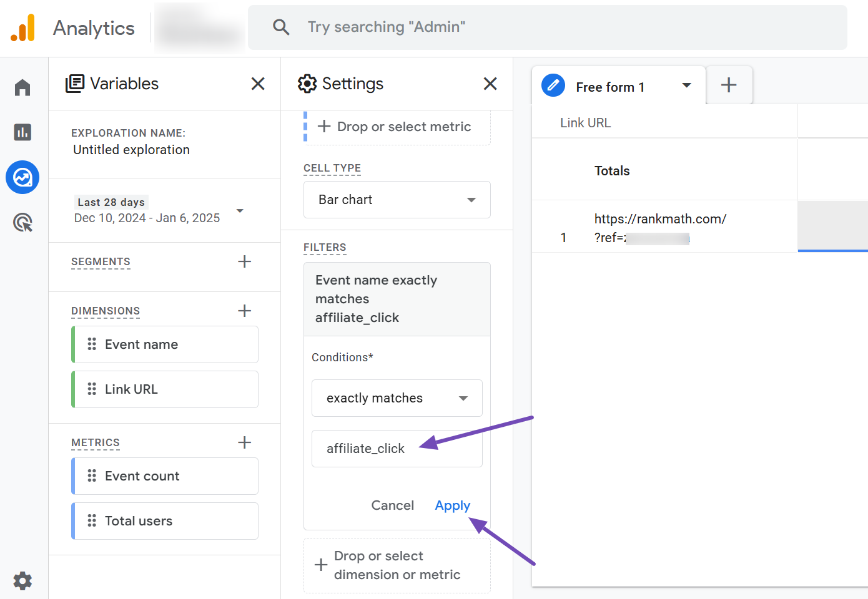Open the Reports bar chart icon
This screenshot has height=599, width=868.
(x=22, y=132)
